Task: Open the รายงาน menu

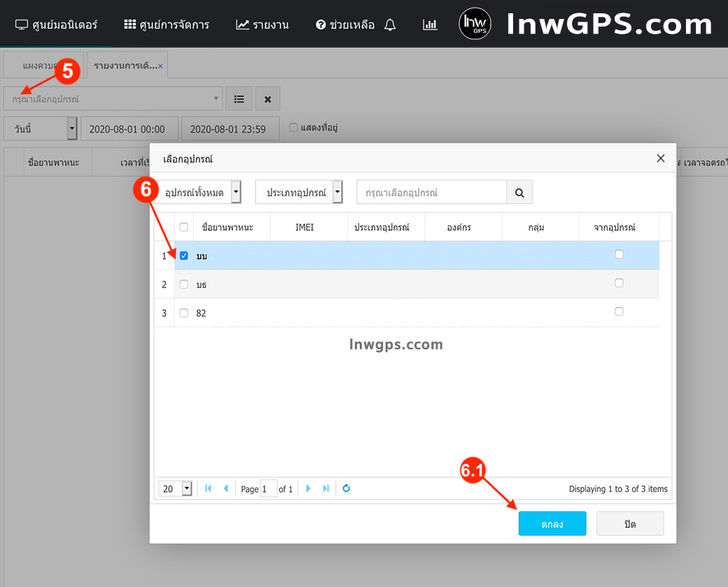Action: pos(262,25)
